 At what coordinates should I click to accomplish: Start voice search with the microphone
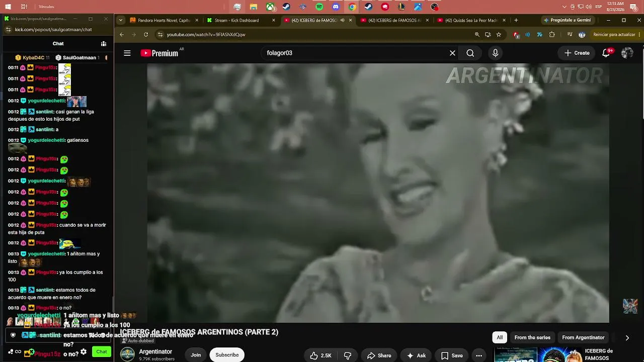click(x=496, y=53)
